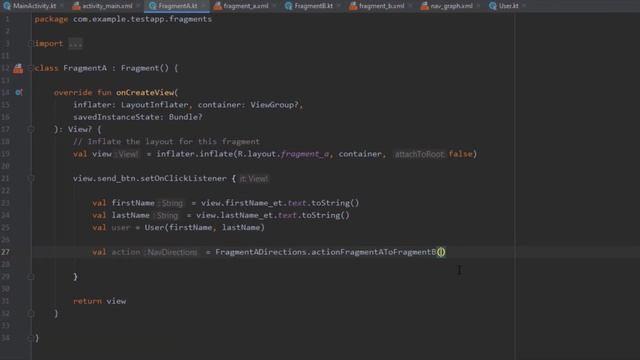
Task: Click the 'lastName_et' reference
Action: pos(247,215)
